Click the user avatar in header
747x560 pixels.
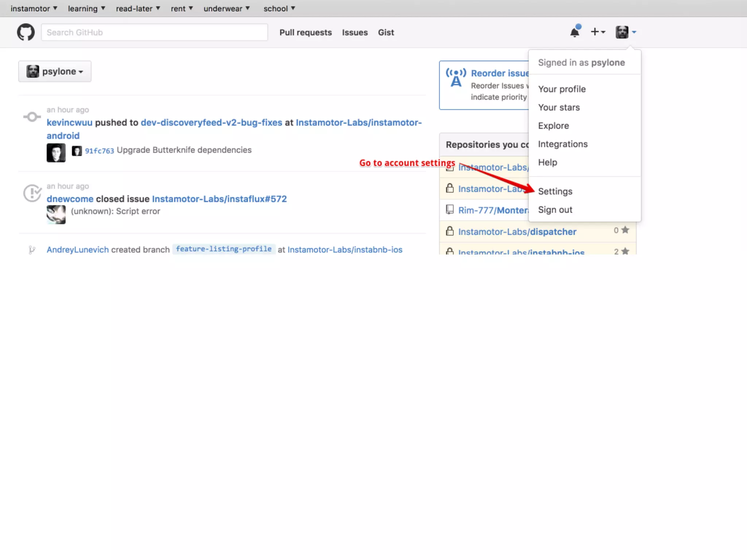tap(622, 32)
